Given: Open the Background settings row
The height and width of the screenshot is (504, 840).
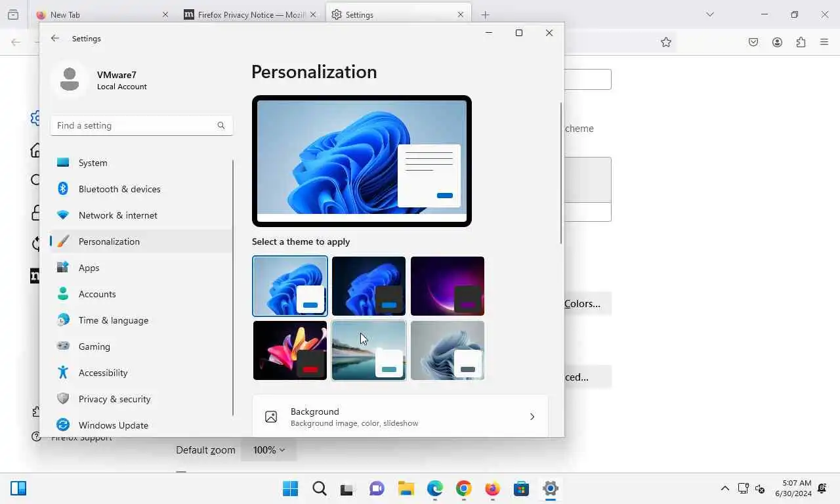Looking at the screenshot, I should (x=400, y=416).
